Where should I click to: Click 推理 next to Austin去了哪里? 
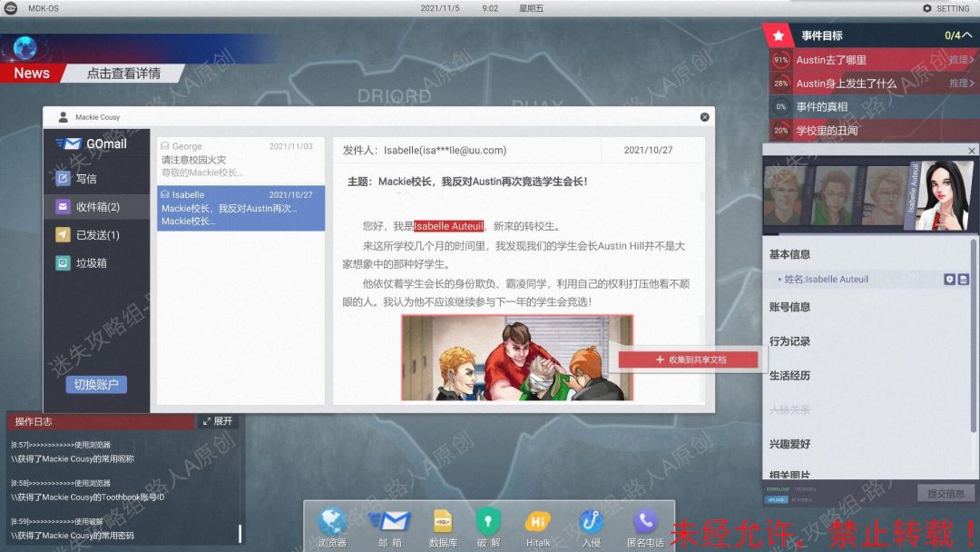click(961, 60)
